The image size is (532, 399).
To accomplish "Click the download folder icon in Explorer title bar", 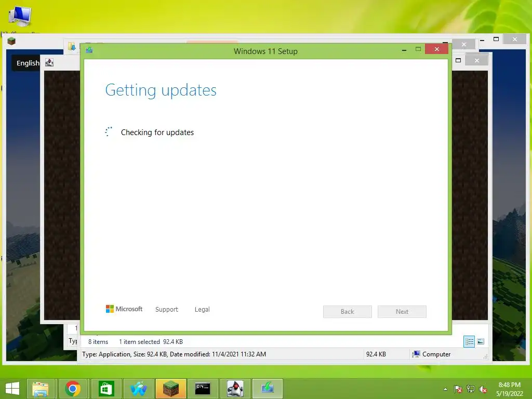I will tap(72, 46).
